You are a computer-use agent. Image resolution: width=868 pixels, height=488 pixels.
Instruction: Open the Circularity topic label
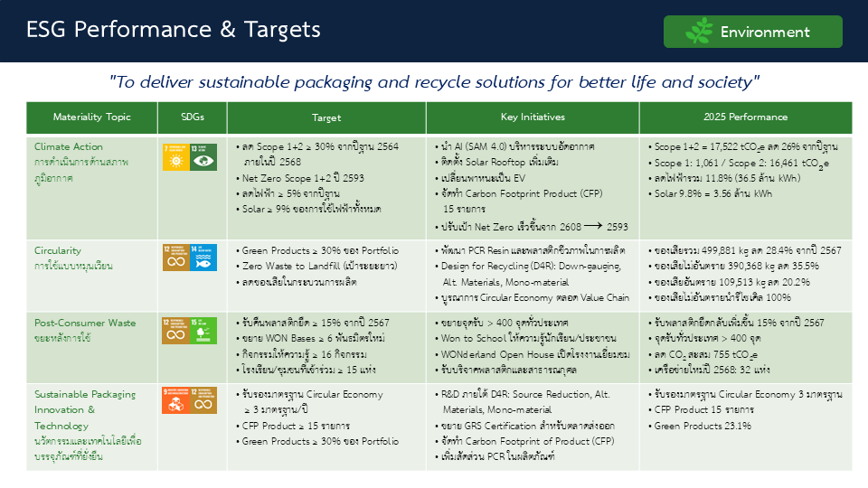point(58,250)
